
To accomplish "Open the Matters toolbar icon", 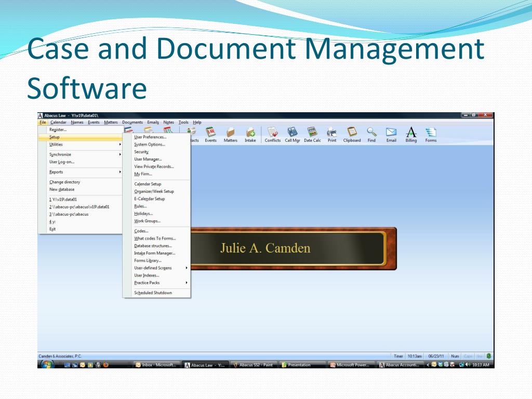I will pyautogui.click(x=230, y=135).
